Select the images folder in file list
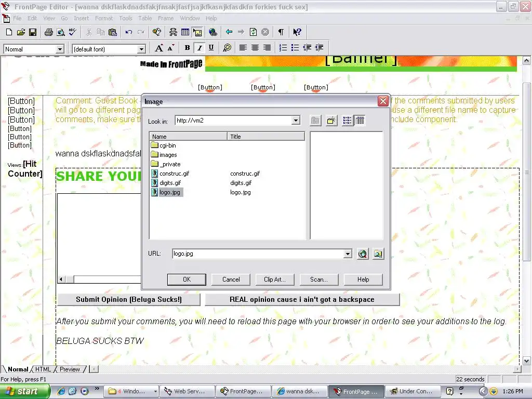Viewport: 532px width, 399px height. (x=164, y=155)
